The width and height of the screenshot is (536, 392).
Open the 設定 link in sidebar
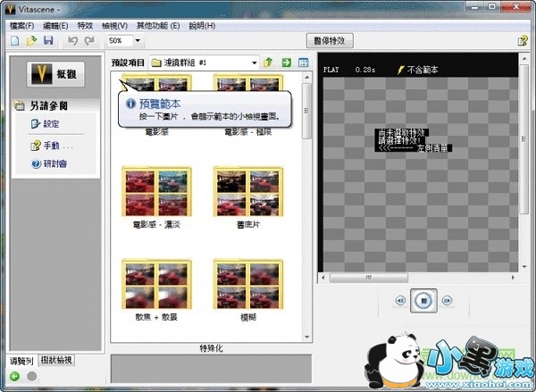coord(51,124)
